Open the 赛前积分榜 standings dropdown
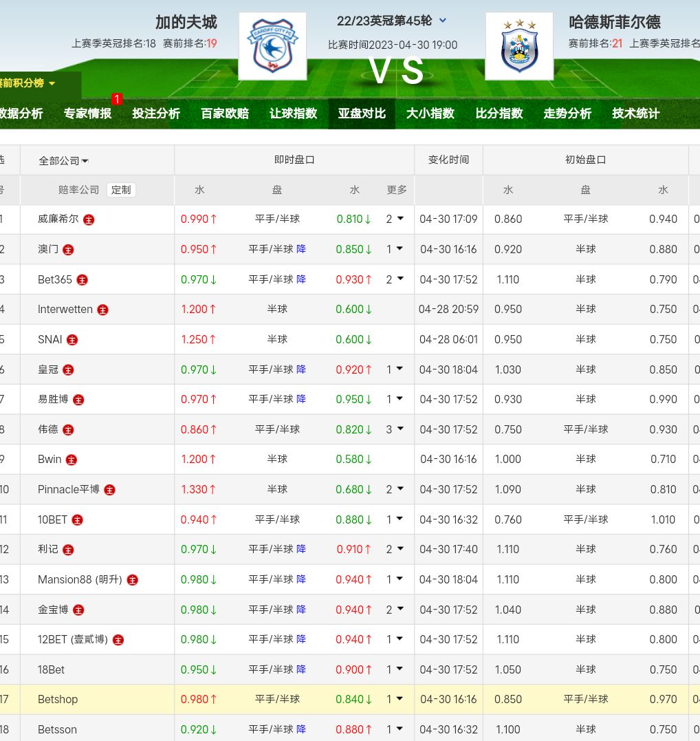This screenshot has height=741, width=700. 28,83
